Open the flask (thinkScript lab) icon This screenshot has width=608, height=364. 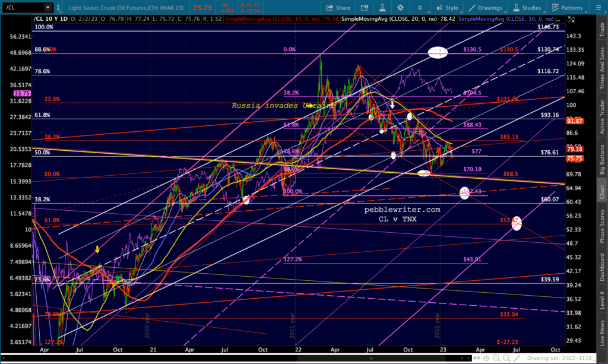tap(382, 8)
